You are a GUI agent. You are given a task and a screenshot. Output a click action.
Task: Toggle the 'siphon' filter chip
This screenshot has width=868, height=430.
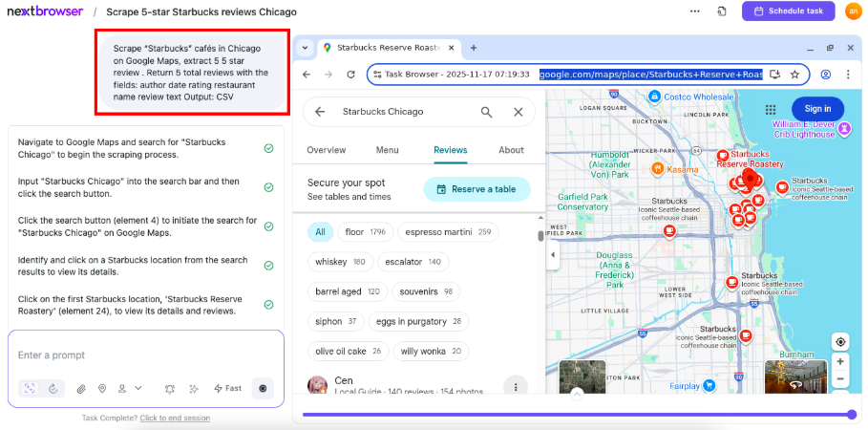(x=336, y=321)
